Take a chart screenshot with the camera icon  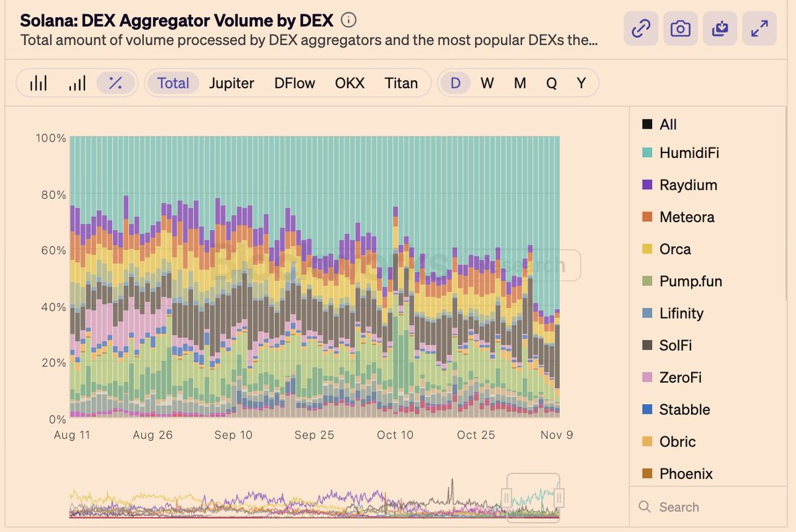click(681, 29)
